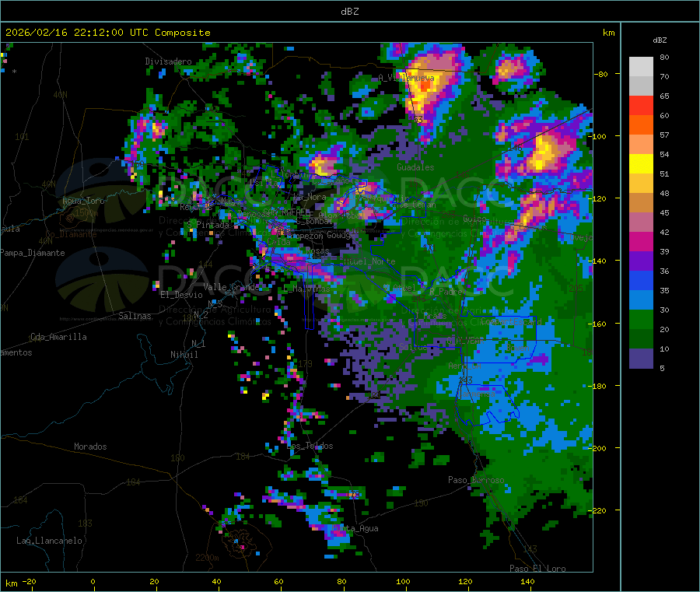
Task: Select the 'Divisadero' map label
Action: coord(168,61)
